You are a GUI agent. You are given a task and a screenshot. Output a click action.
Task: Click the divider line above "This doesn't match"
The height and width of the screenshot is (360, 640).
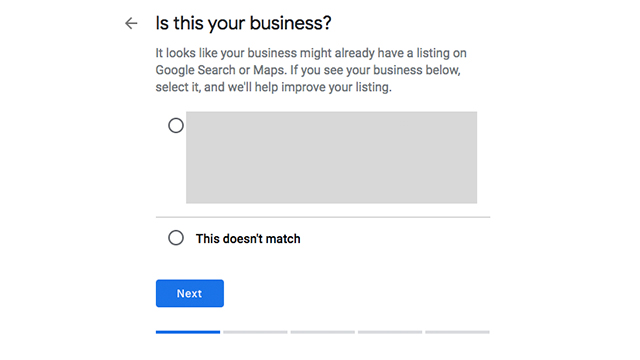pos(323,217)
